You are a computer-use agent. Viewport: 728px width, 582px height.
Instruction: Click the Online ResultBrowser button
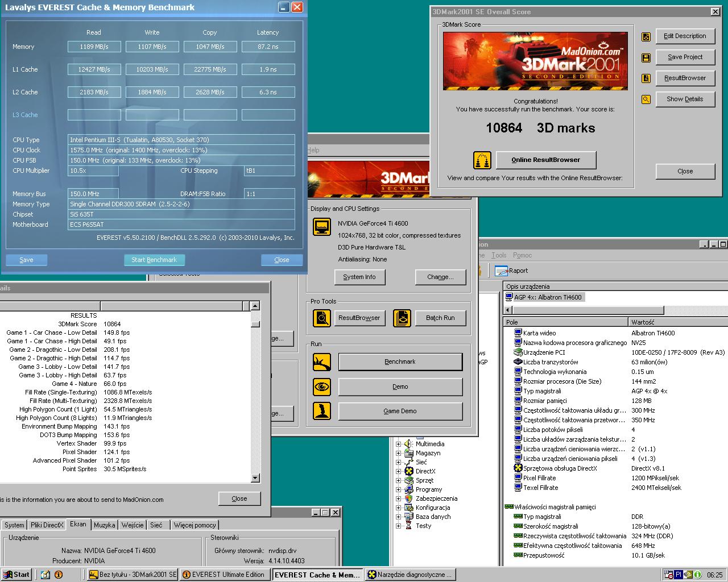click(x=546, y=160)
